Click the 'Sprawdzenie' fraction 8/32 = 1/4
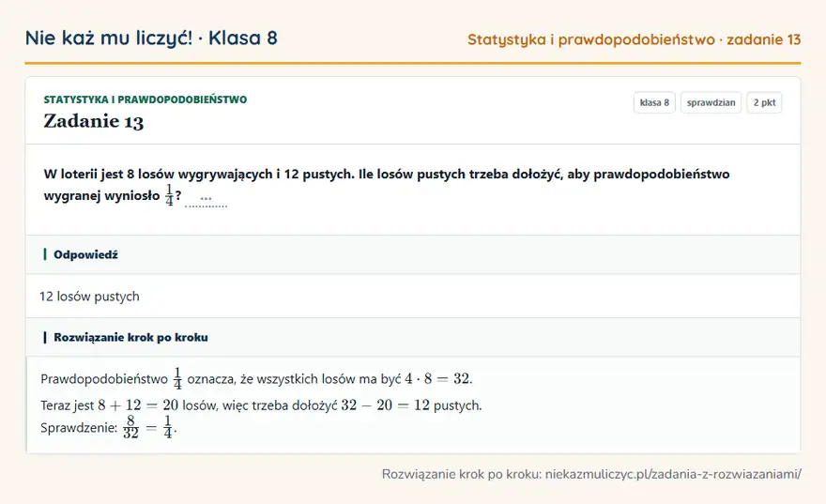The image size is (826, 504). pyautogui.click(x=148, y=427)
